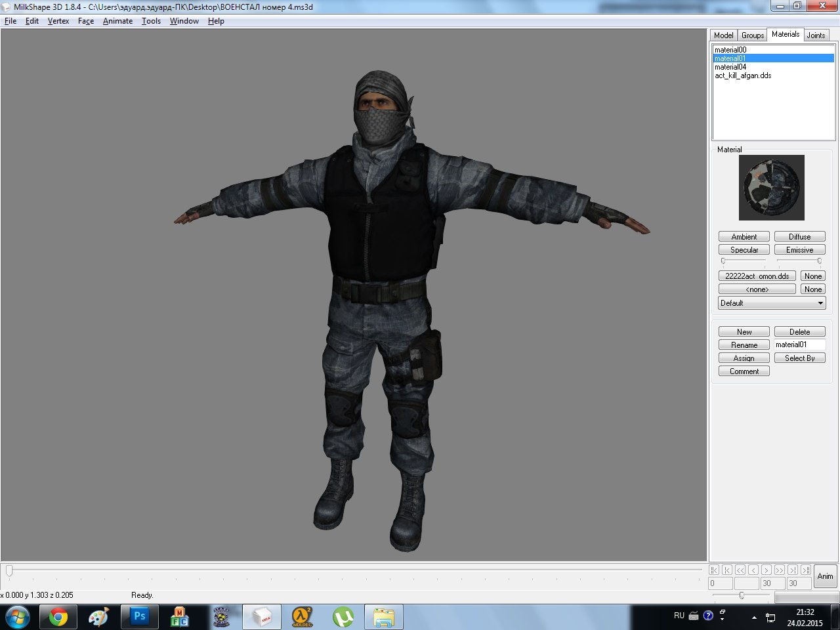Open the Default transparency mode dropdown
840x630 pixels.
click(771, 303)
